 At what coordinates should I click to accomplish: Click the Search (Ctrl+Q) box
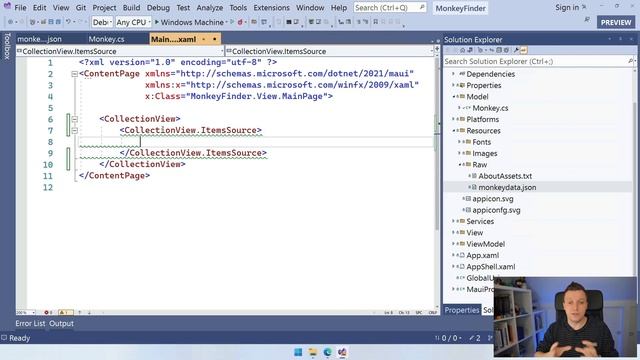coord(390,8)
